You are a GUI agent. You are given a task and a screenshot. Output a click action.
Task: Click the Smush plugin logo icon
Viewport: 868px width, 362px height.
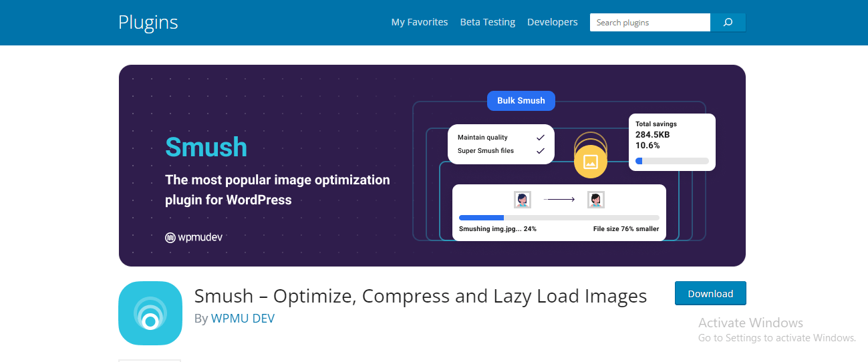click(150, 313)
